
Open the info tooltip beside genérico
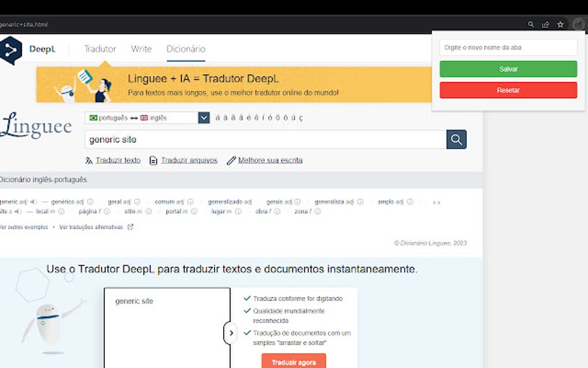[x=90, y=202]
